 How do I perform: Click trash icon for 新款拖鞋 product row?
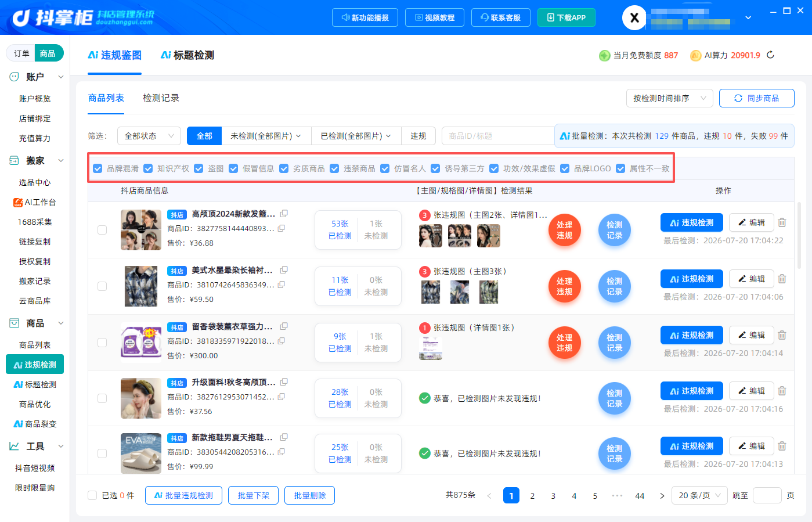pyautogui.click(x=782, y=446)
